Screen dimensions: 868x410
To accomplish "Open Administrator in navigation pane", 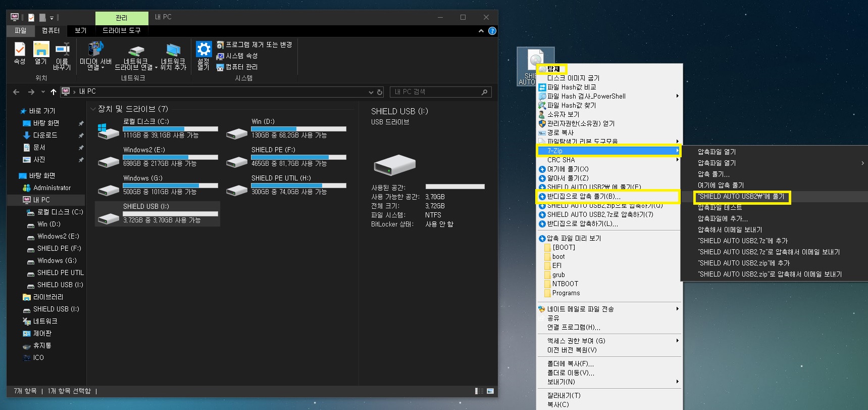I will click(x=52, y=188).
